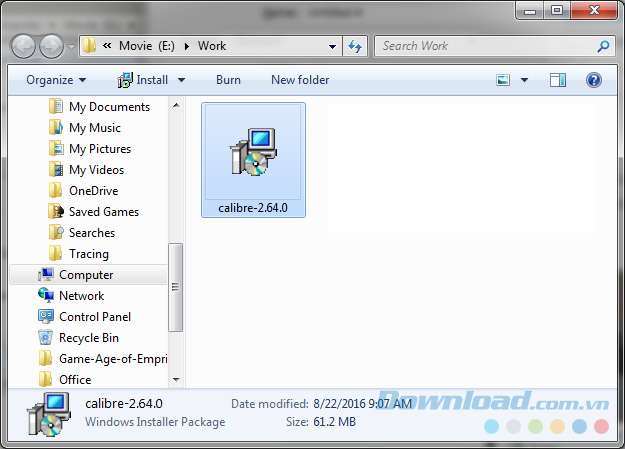Click the Office folder icon
Image resolution: width=625 pixels, height=449 pixels.
[45, 379]
